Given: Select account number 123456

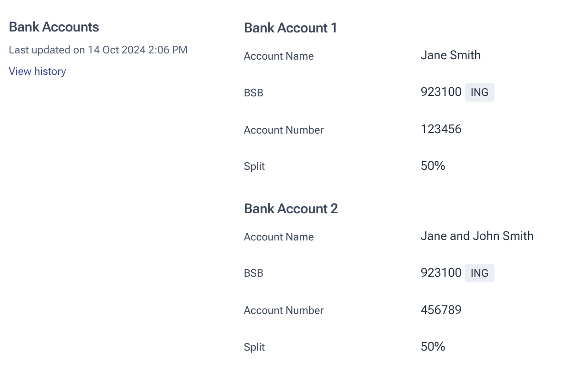Looking at the screenshot, I should coord(441,129).
